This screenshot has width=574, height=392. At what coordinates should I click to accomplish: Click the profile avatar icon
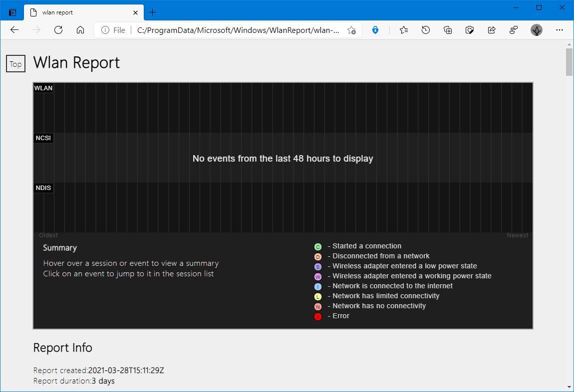pos(536,30)
